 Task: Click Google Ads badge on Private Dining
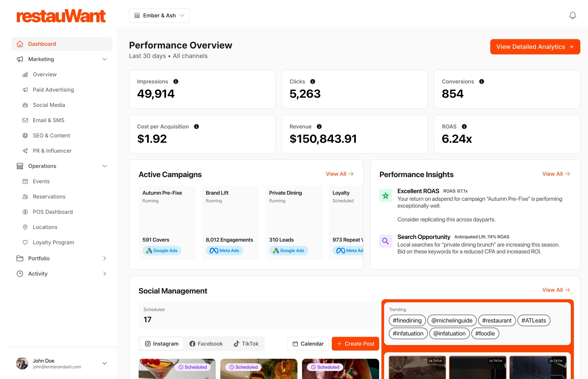click(x=289, y=251)
